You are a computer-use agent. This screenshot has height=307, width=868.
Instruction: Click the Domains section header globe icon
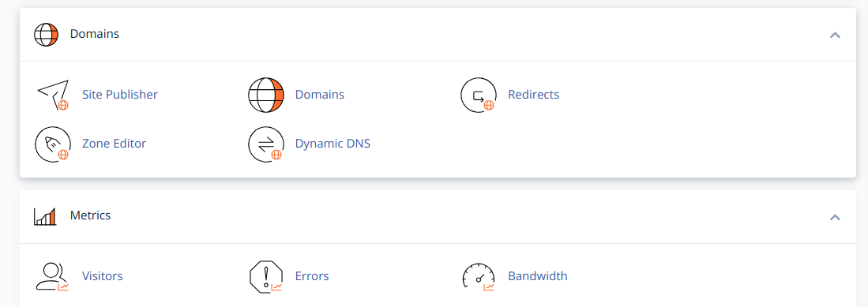pos(46,34)
